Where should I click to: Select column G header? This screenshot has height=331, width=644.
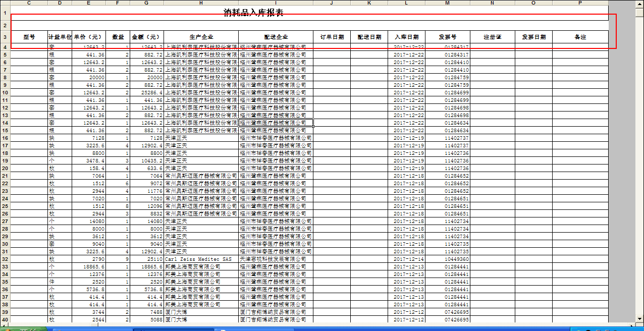coord(146,3)
